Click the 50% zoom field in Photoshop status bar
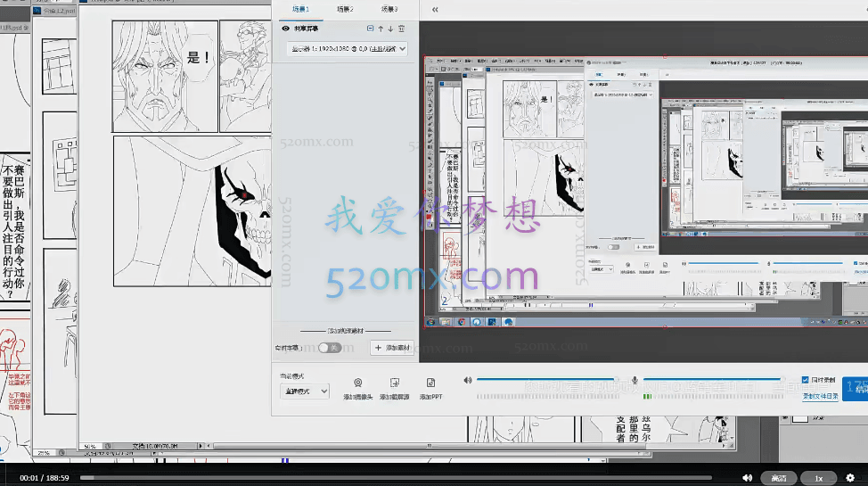Viewport: 868px width, 486px height. pos(91,446)
